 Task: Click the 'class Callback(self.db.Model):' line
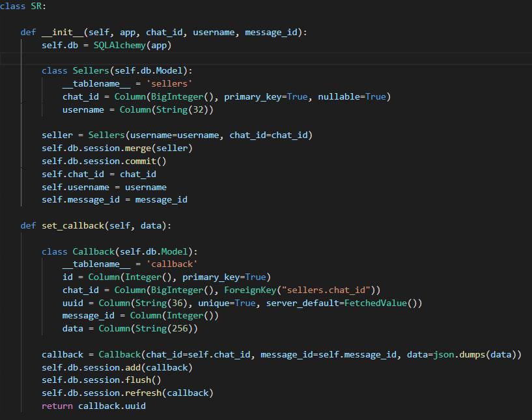(119, 251)
